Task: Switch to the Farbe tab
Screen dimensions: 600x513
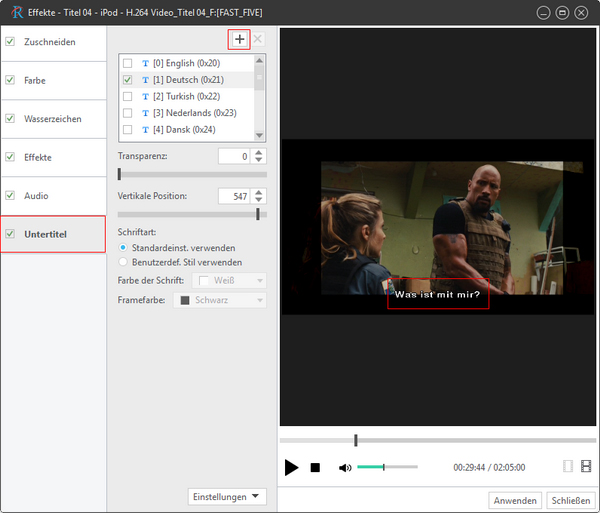Action: 54,80
